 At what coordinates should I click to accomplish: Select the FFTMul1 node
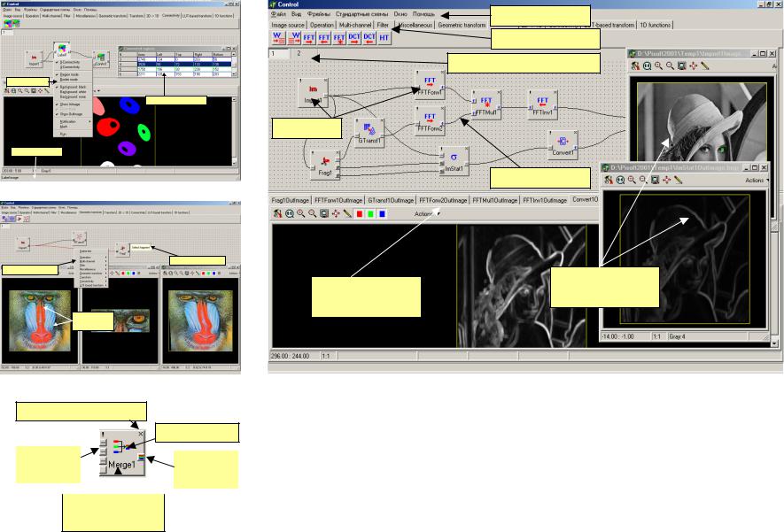point(486,104)
